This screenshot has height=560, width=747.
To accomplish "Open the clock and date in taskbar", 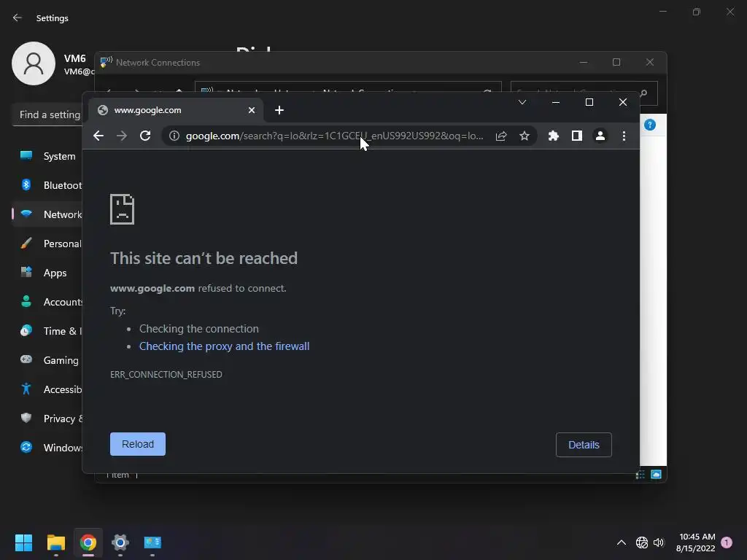I will coord(695,542).
